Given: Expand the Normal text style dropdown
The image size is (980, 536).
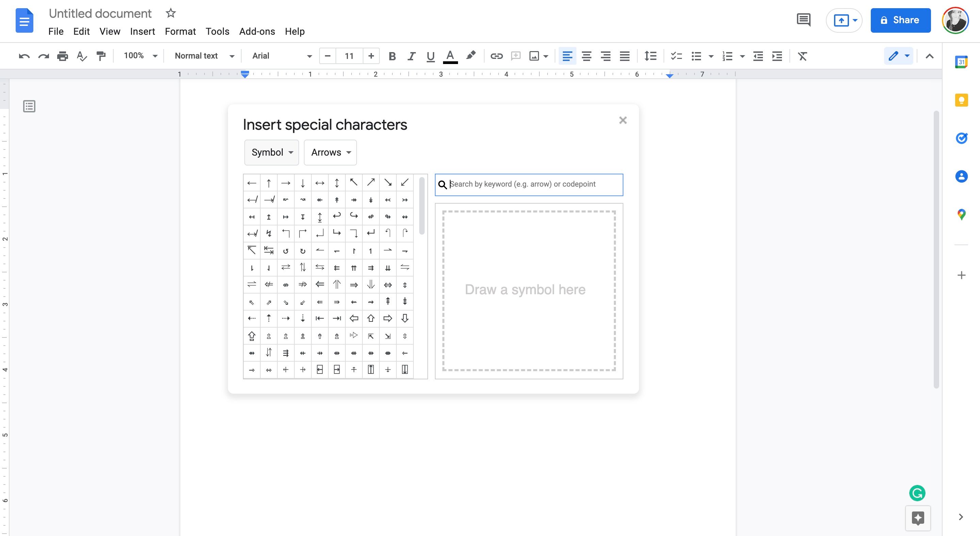Looking at the screenshot, I should [204, 56].
